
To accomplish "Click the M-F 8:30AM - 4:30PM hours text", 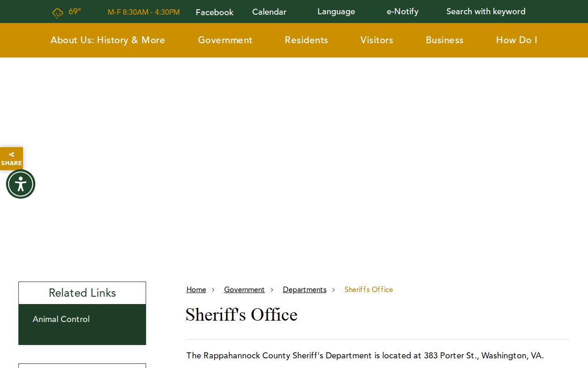I will click(144, 12).
